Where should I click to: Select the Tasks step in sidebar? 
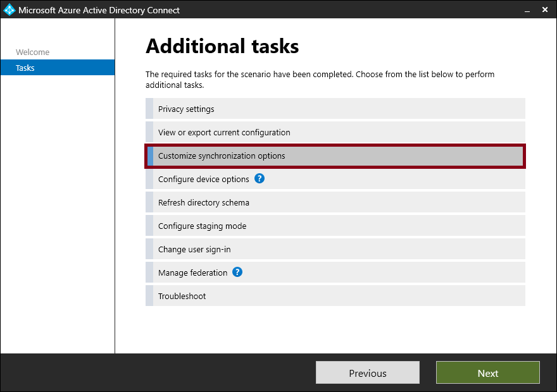[58, 68]
